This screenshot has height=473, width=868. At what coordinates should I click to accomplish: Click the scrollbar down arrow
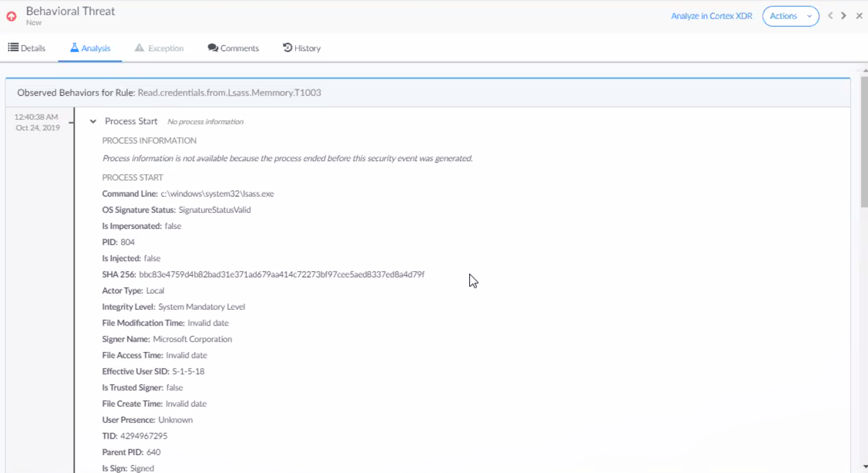(x=865, y=467)
